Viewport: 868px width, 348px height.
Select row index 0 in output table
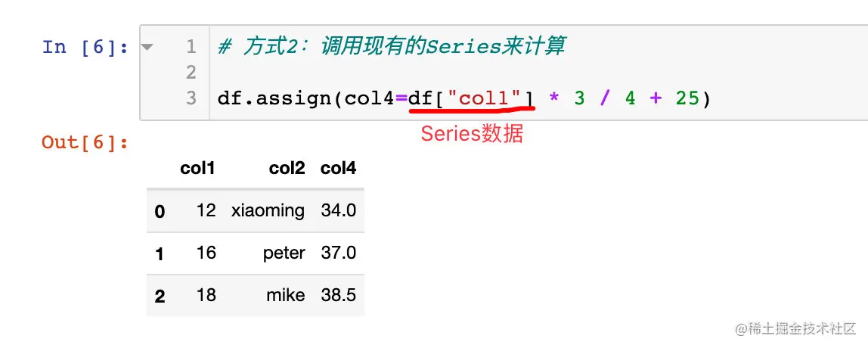160,211
